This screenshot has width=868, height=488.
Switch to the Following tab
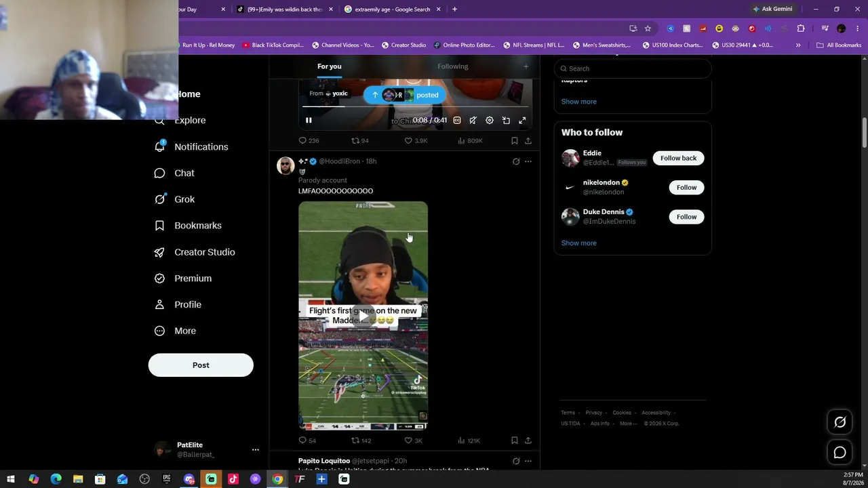click(x=453, y=66)
